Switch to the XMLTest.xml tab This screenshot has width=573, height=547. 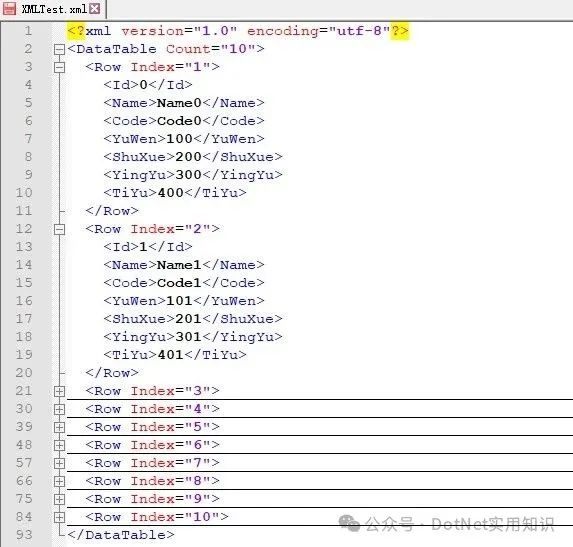pos(53,9)
